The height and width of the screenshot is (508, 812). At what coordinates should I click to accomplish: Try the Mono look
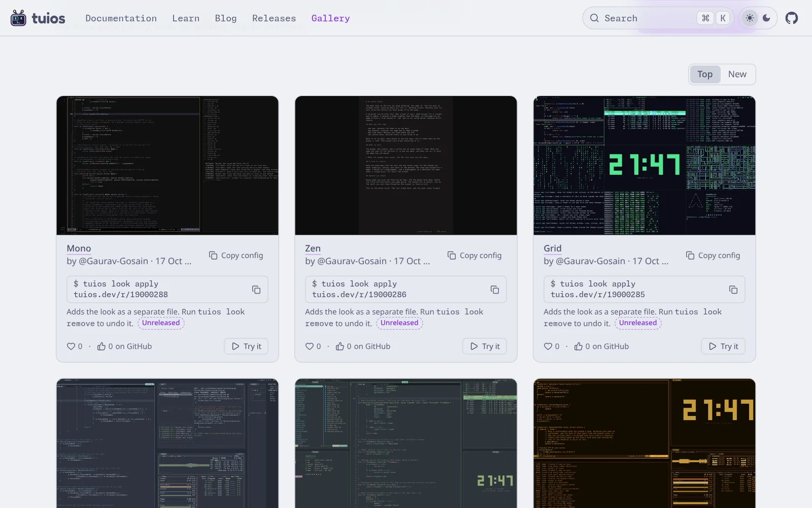[246, 346]
